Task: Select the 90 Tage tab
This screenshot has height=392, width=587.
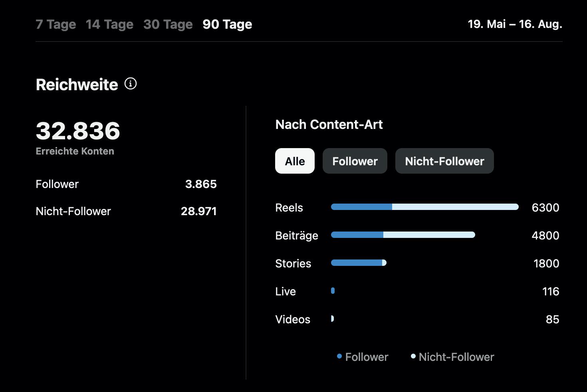Action: (227, 24)
